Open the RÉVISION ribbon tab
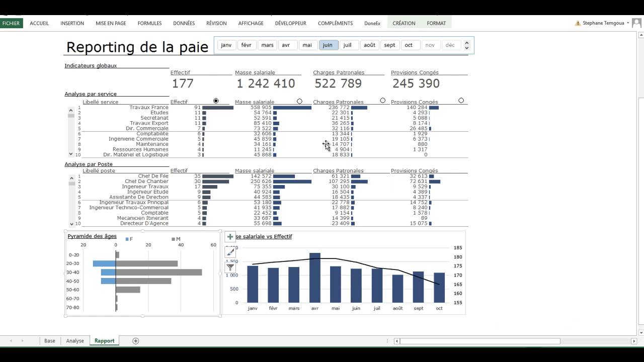 click(216, 23)
